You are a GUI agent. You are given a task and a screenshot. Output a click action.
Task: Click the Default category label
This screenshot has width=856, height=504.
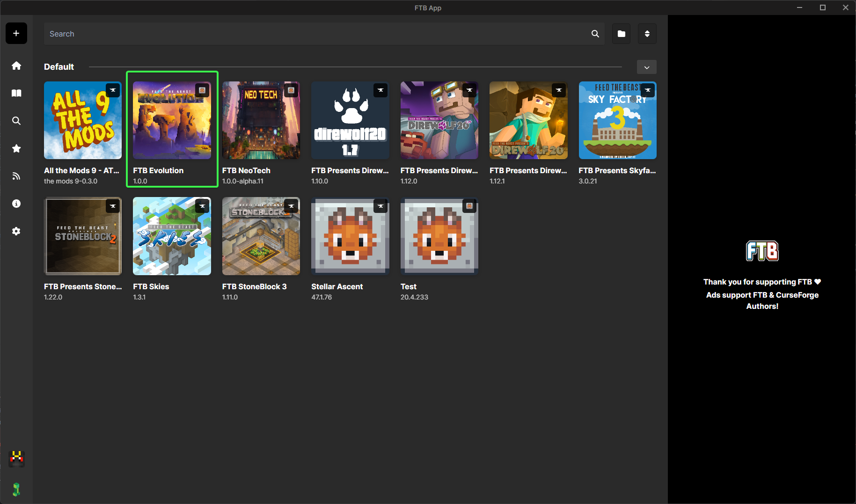59,67
